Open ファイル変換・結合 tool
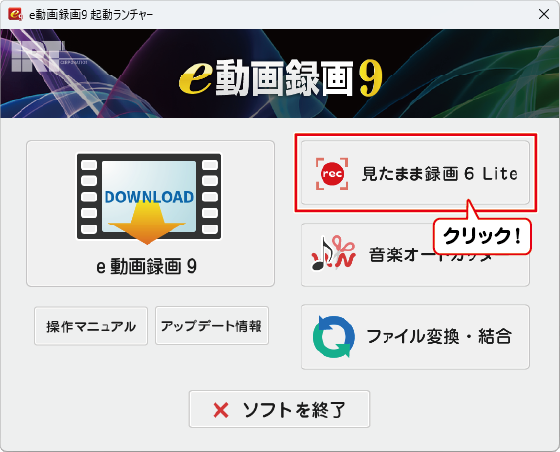Screen dimensions: 560x452 pos(415,337)
